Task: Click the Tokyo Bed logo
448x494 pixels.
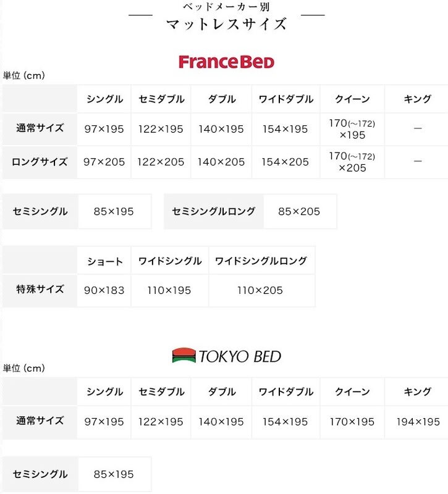Action: (x=226, y=356)
